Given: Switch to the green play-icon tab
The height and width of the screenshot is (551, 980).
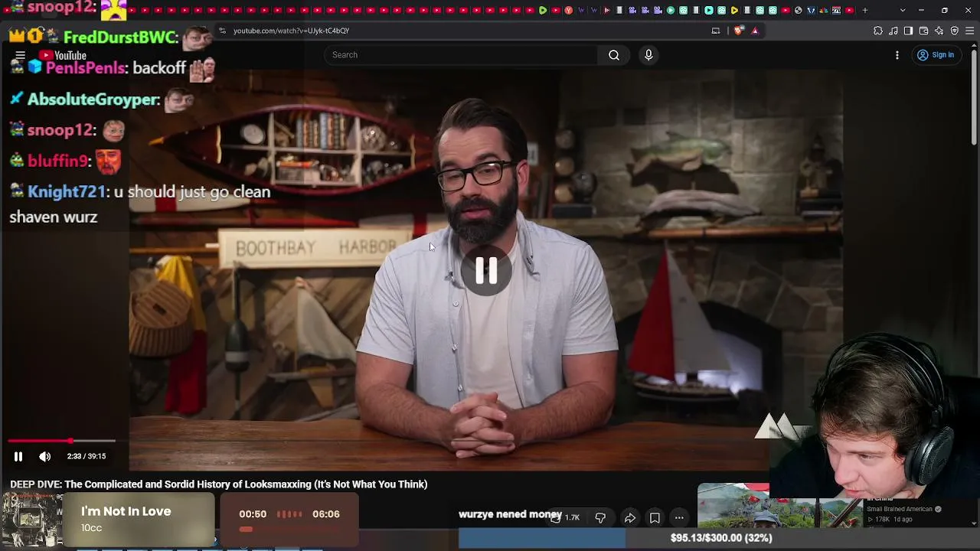Looking at the screenshot, I should [x=543, y=10].
